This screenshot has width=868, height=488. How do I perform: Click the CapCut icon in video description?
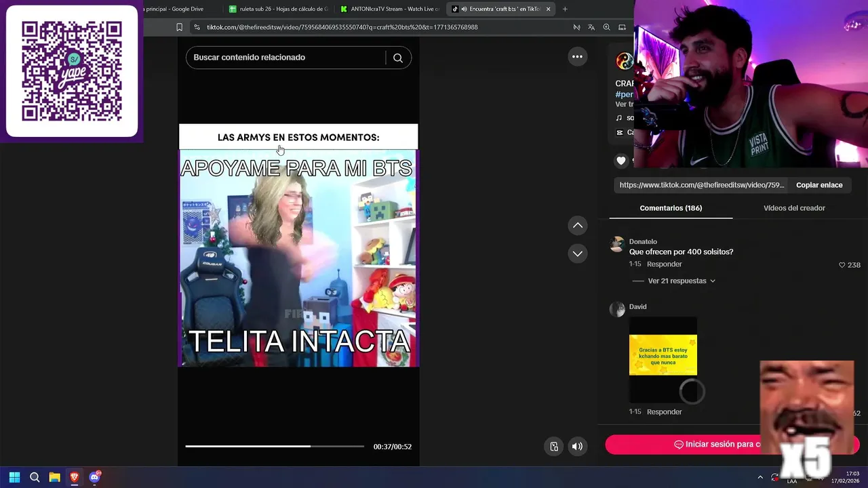[619, 133]
